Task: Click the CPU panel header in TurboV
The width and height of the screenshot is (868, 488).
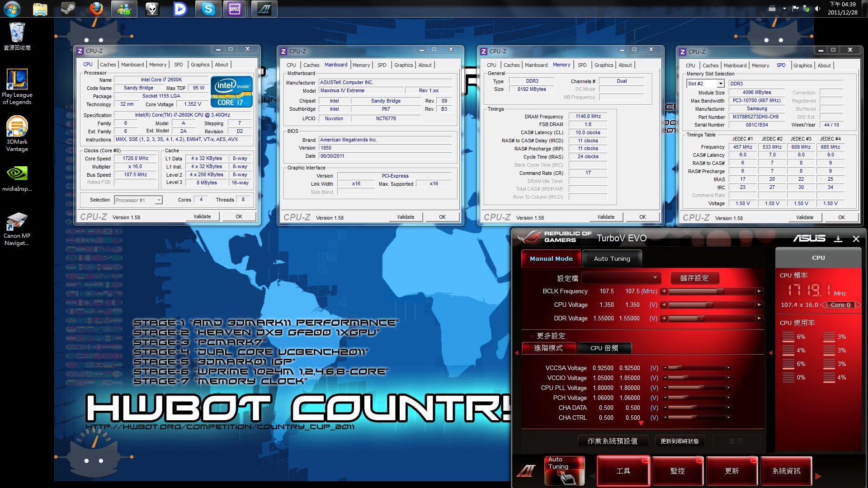Action: 818,258
